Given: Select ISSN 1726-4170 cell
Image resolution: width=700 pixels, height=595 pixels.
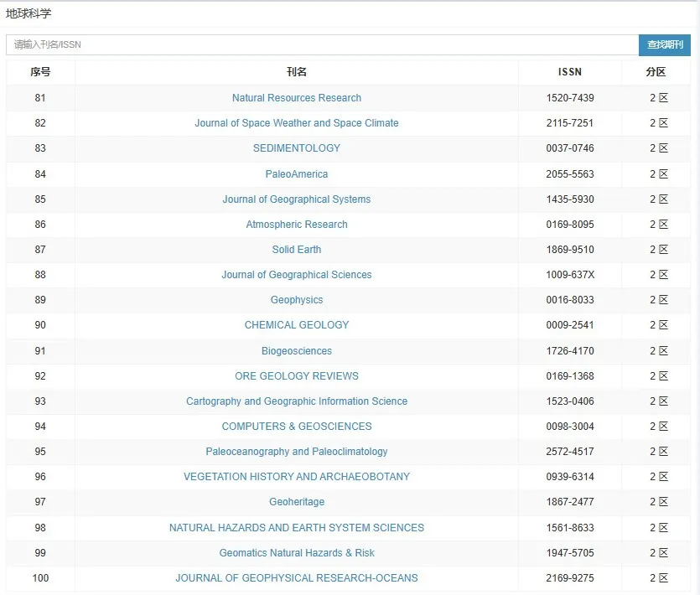Looking at the screenshot, I should click(x=570, y=351).
